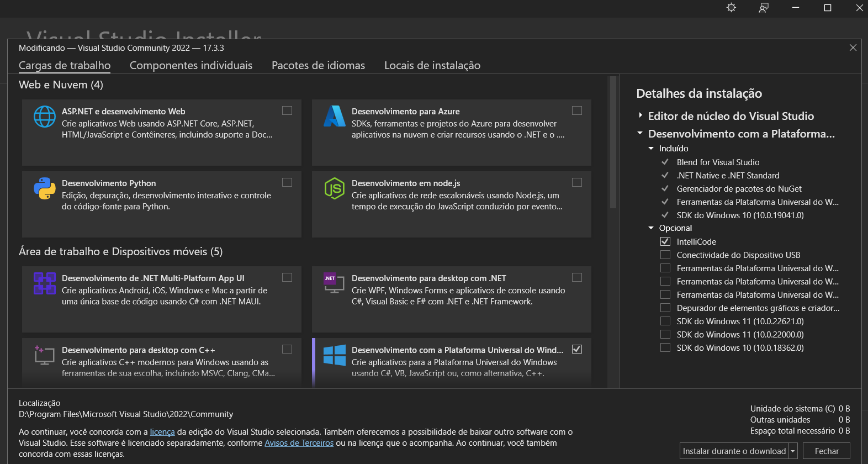Image resolution: width=868 pixels, height=464 pixels.
Task: Click the Node.js workload hexagon icon
Action: click(335, 188)
